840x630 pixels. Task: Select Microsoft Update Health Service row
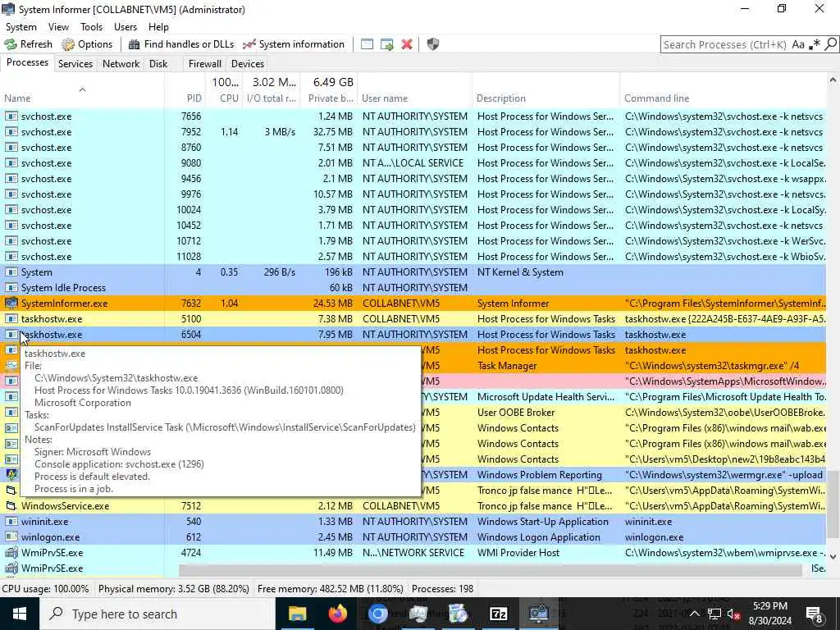[623, 397]
